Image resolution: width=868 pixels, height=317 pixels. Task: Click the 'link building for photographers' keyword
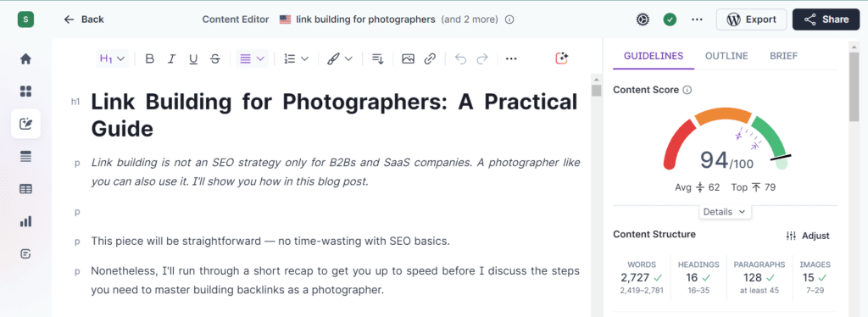point(365,19)
